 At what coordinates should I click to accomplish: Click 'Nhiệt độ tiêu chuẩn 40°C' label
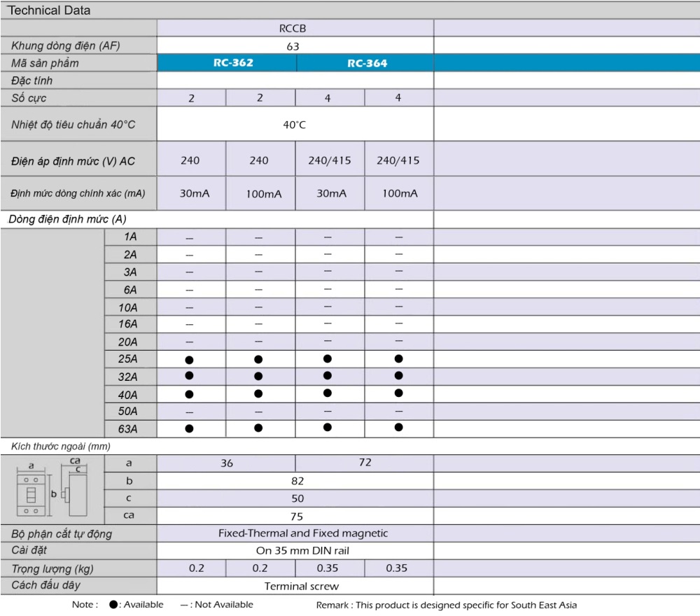coord(73,125)
